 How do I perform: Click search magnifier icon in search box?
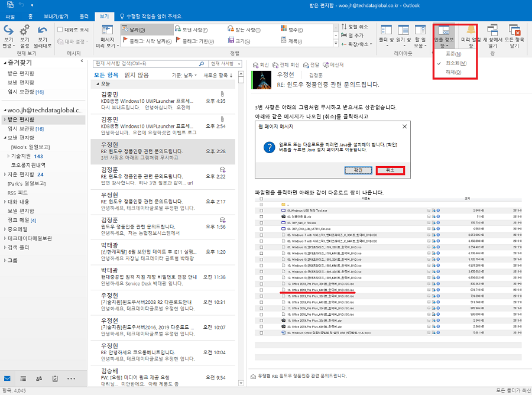[201, 63]
